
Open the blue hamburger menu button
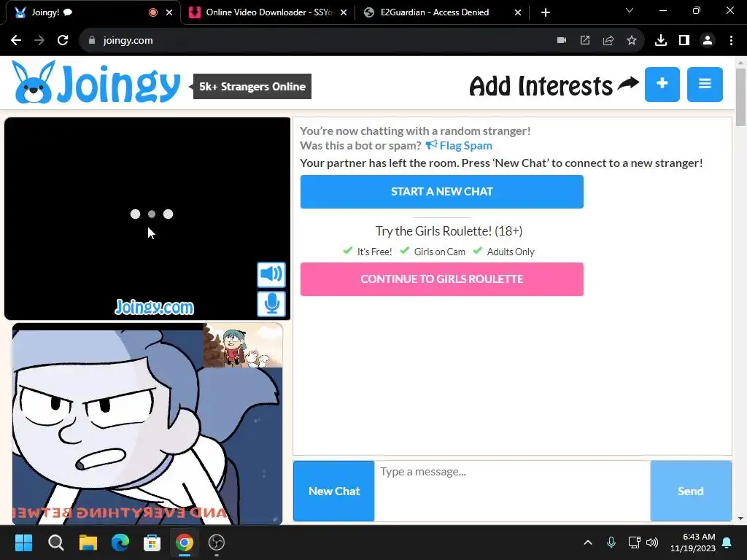tap(705, 85)
